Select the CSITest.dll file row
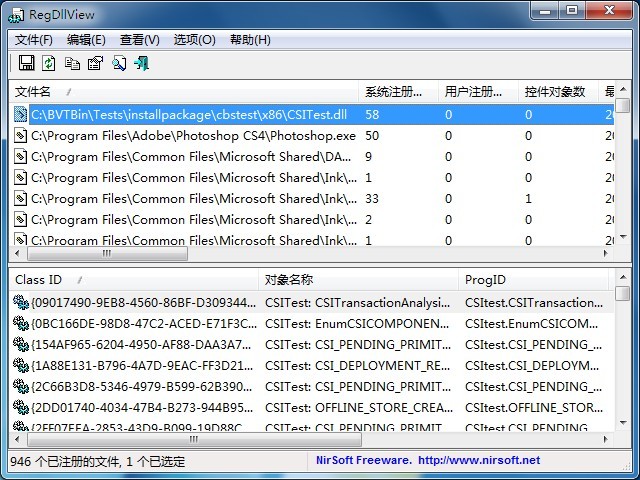This screenshot has width=640, height=480. 188,115
